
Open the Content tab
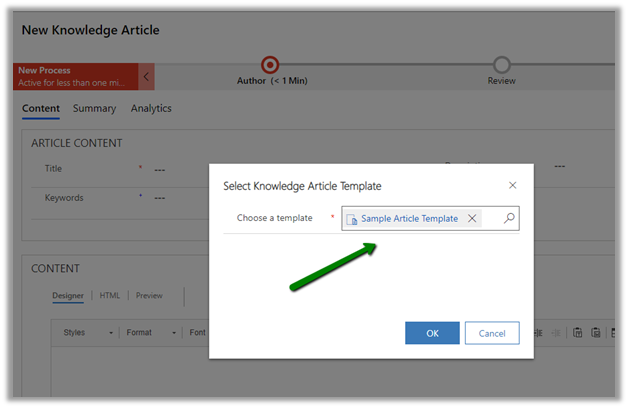[41, 108]
